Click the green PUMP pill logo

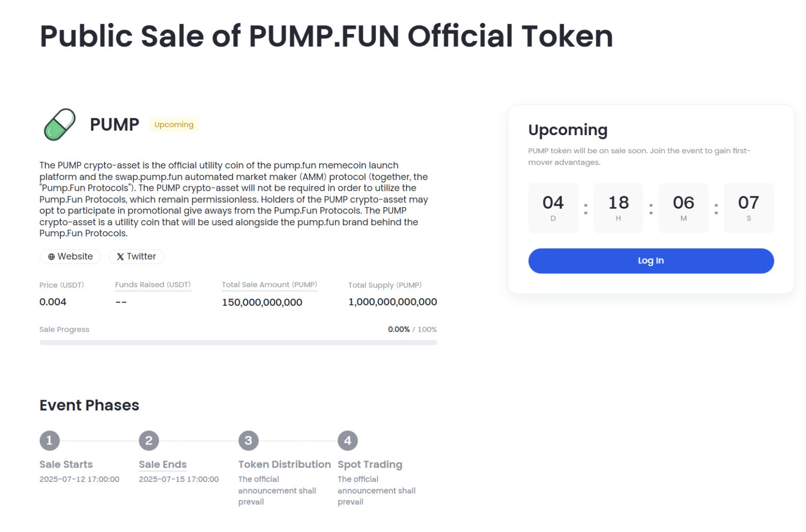[x=59, y=124]
